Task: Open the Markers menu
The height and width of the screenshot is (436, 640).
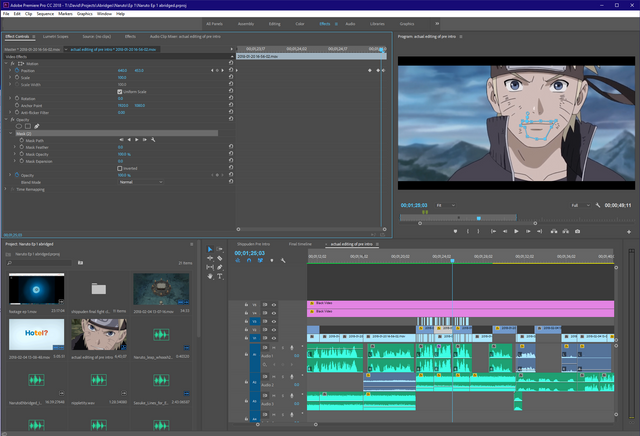Action: pyautogui.click(x=65, y=13)
